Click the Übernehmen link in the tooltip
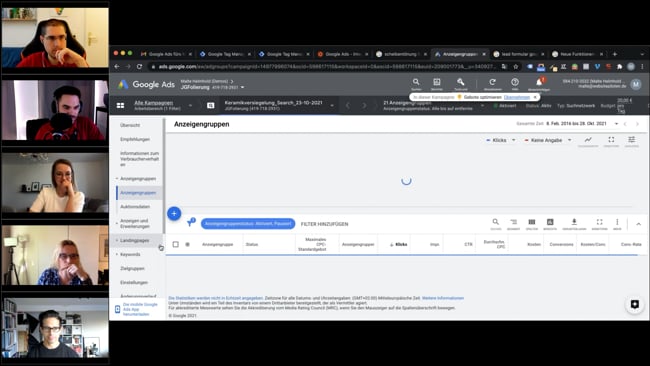650x366 pixels. point(517,97)
